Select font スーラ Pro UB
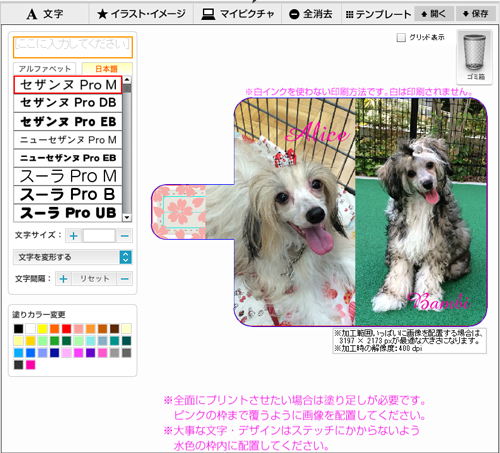Viewport: 500px width, 453px height. (68, 213)
